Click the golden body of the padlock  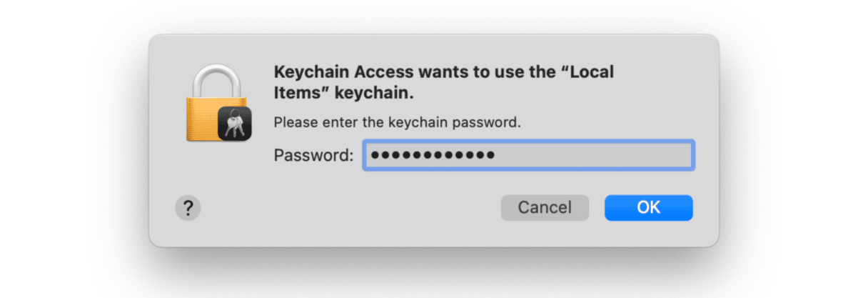(x=202, y=119)
